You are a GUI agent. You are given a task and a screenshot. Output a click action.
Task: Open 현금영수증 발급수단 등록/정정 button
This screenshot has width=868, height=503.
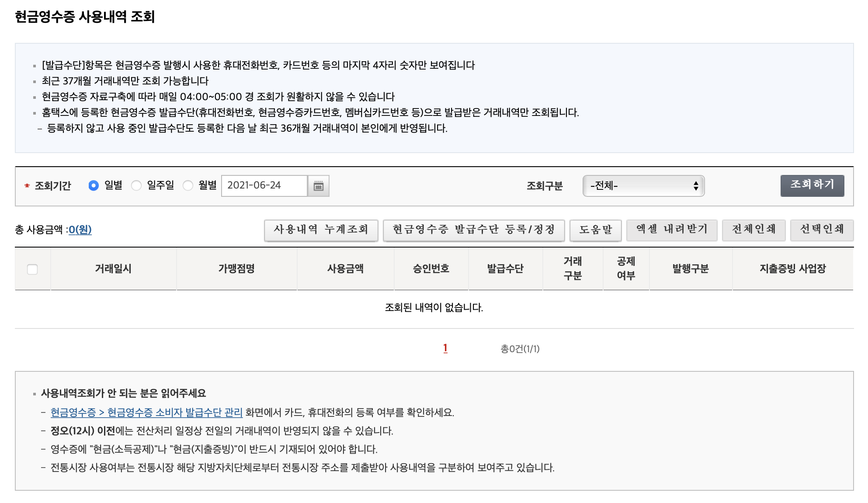point(474,230)
